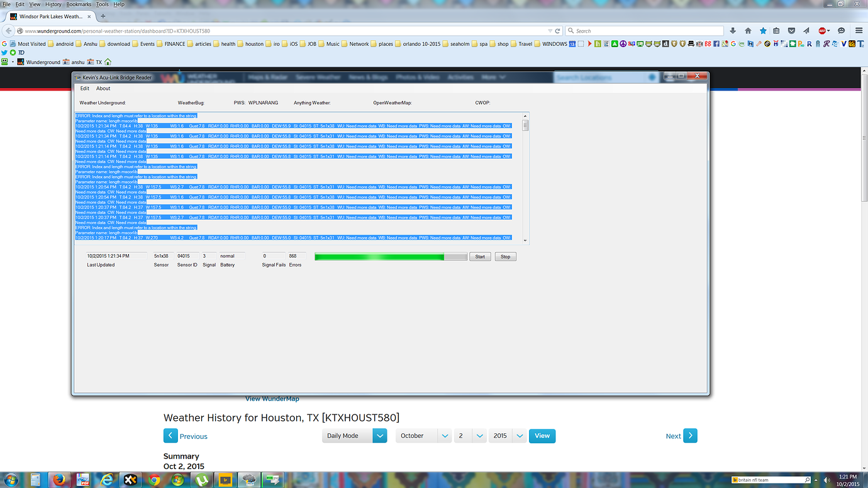Screen dimensions: 868x488
Task: Open the Wunderground bookmark in lower bar
Action: pos(39,62)
